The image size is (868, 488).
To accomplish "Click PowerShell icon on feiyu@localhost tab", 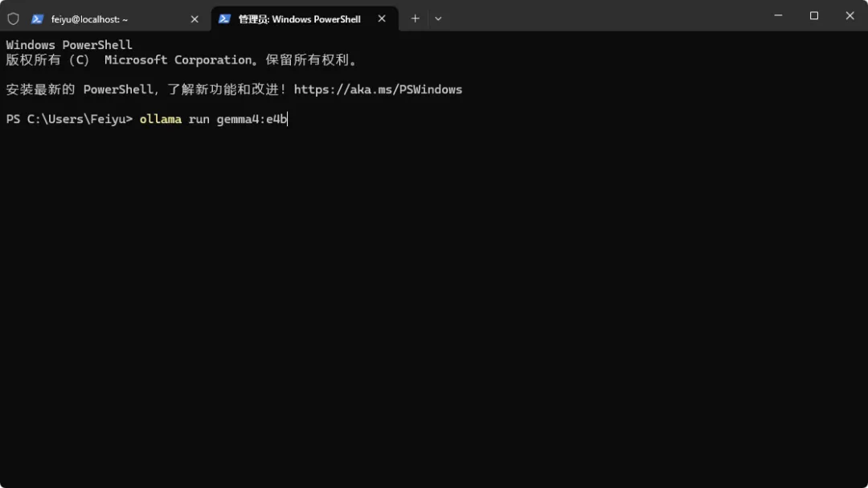I will (37, 18).
